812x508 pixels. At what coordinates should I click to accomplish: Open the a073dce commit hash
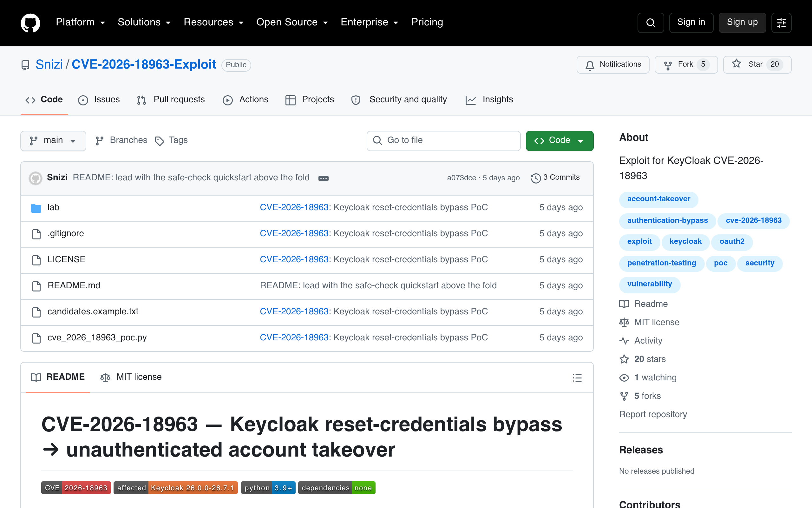pos(462,178)
